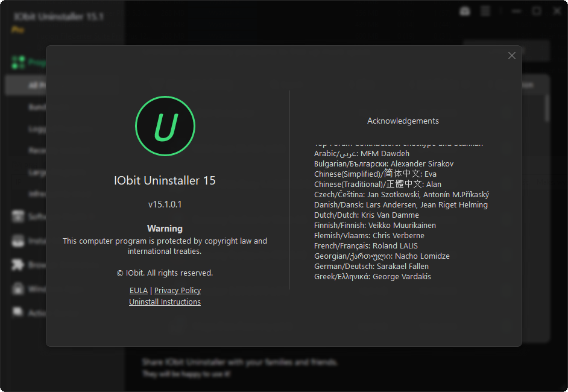Click the Browser Extensions puzzle icon in sidebar

tap(17, 265)
